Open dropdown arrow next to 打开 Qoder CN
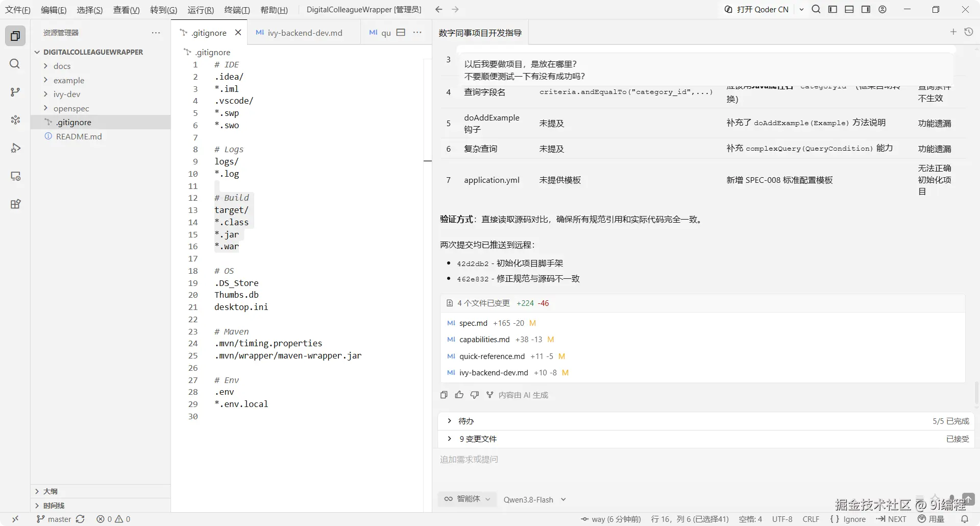Image resolution: width=980 pixels, height=526 pixels. point(801,9)
